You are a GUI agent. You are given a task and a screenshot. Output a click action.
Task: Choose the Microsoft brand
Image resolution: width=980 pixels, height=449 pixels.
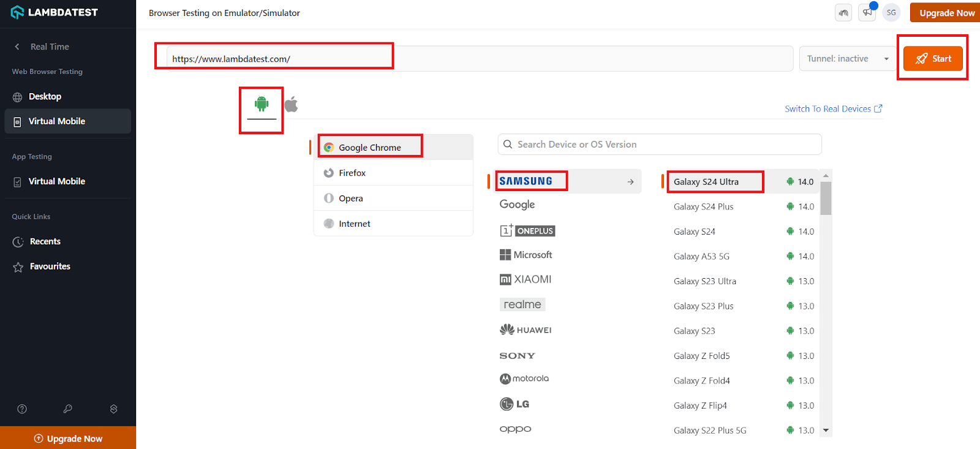pyautogui.click(x=526, y=255)
